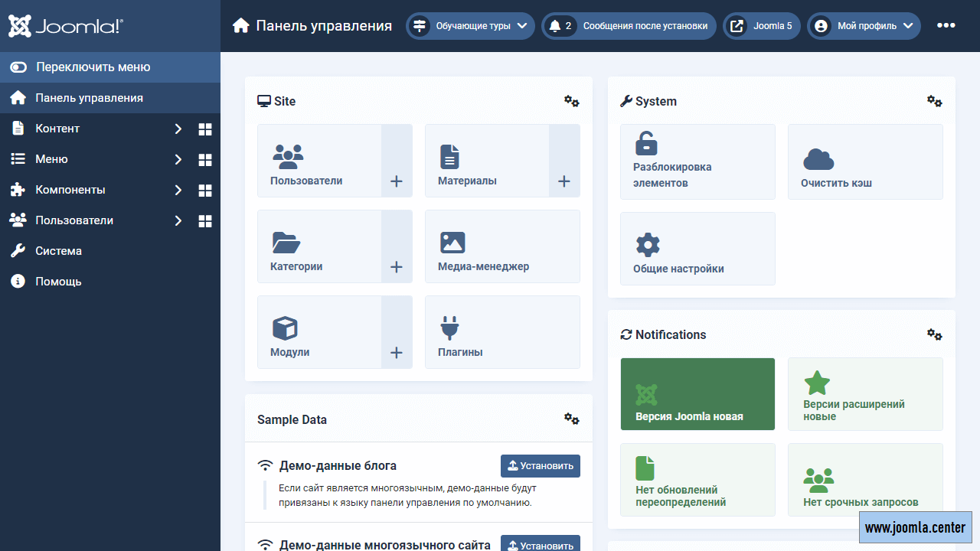This screenshot has width=980, height=551.
Task: Click the three-dots more options button
Action: [946, 25]
